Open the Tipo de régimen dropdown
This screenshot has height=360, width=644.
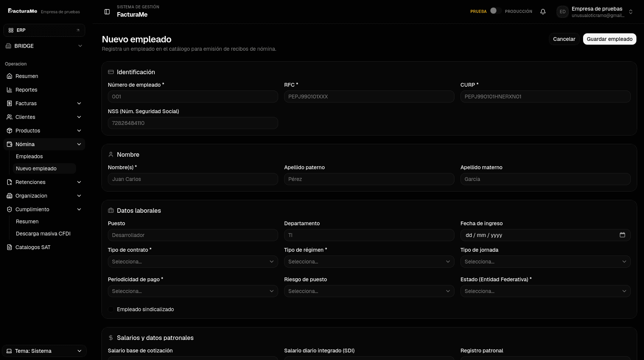click(369, 262)
